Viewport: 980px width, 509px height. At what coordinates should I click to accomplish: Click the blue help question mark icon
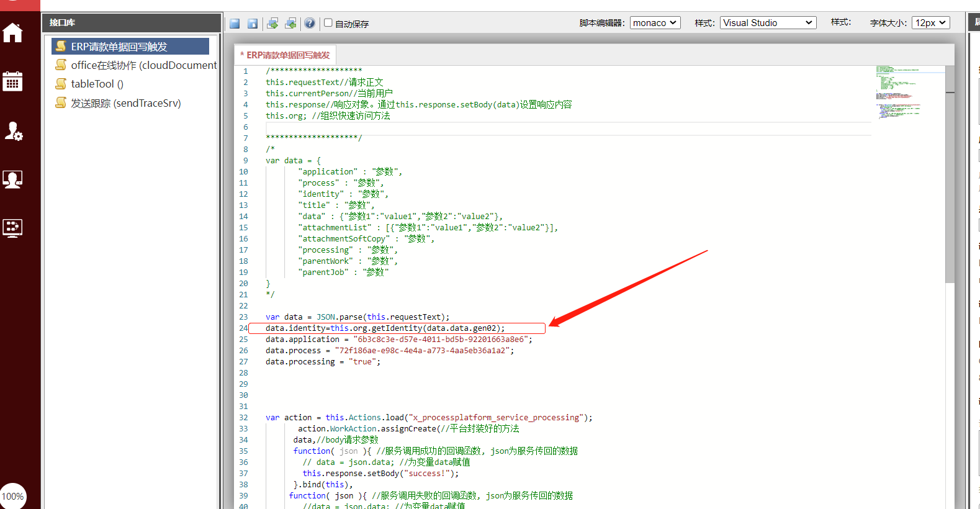310,24
